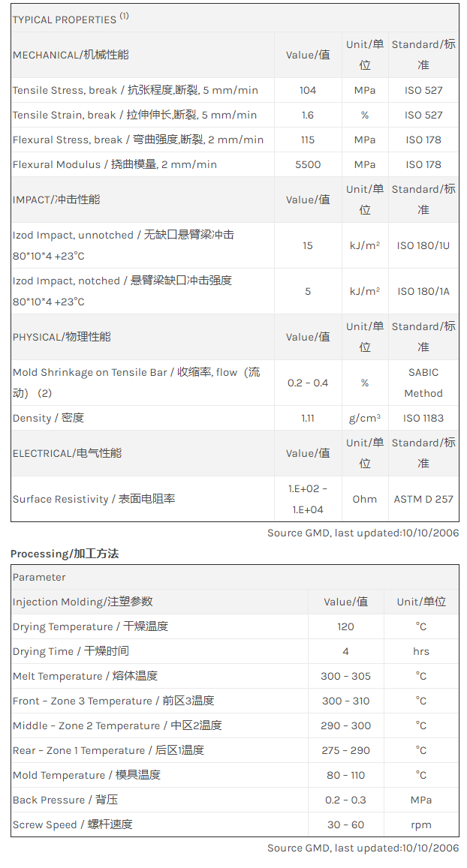Image resolution: width=467 pixels, height=868 pixels.
Task: Click the Melt Temperature row label
Action: coord(85,676)
